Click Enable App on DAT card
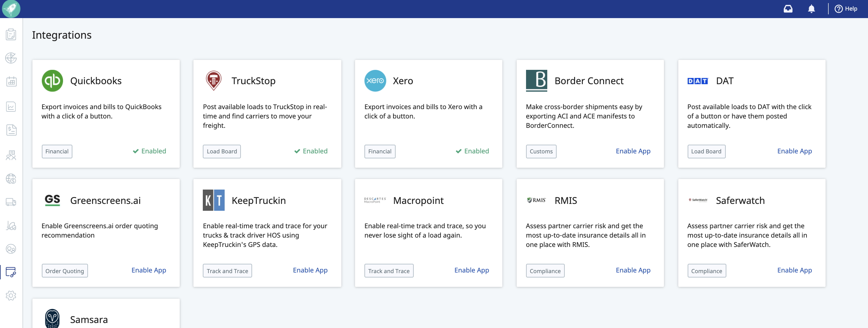 pos(795,151)
